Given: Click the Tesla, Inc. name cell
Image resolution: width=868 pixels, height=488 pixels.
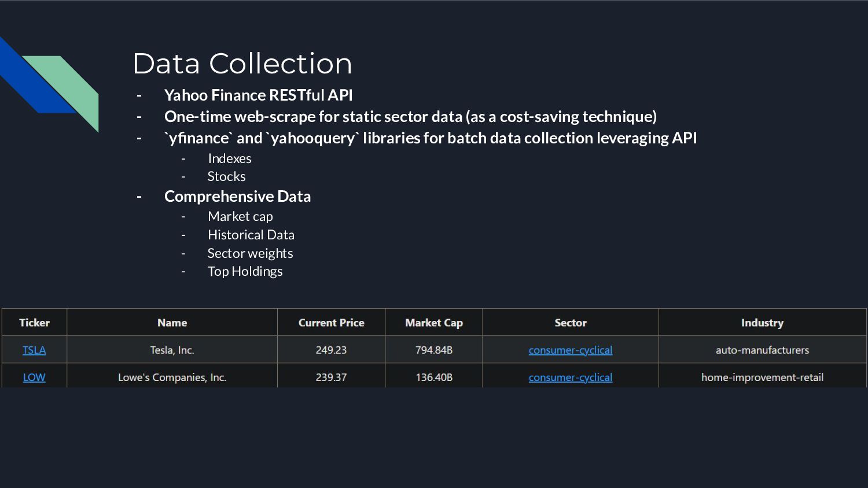Looking at the screenshot, I should [172, 350].
